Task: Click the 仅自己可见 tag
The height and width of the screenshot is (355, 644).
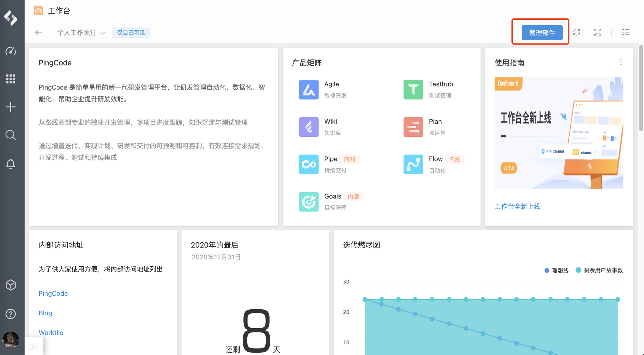Action: (x=131, y=33)
